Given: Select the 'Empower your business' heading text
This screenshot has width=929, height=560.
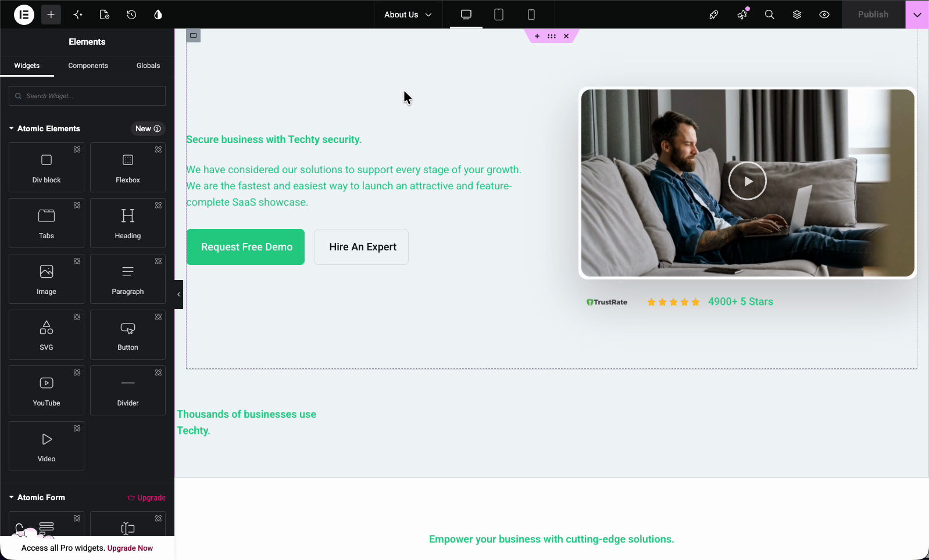Looking at the screenshot, I should [552, 539].
